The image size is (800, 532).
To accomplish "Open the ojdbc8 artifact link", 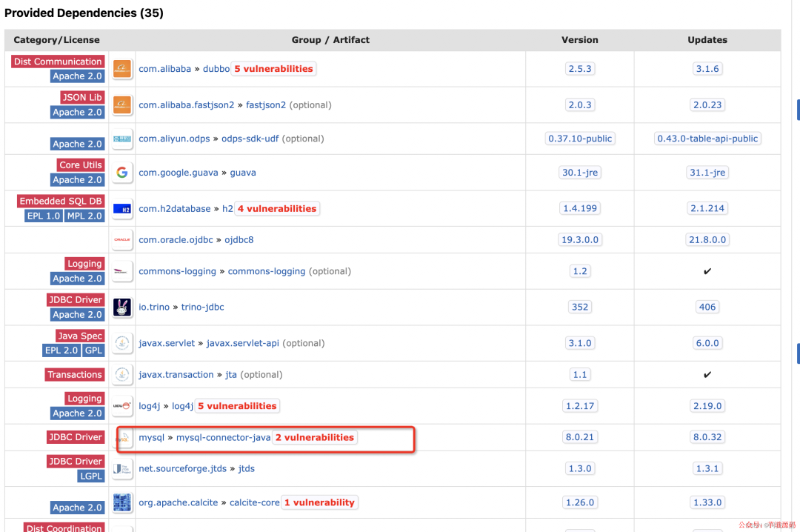I will pos(239,239).
